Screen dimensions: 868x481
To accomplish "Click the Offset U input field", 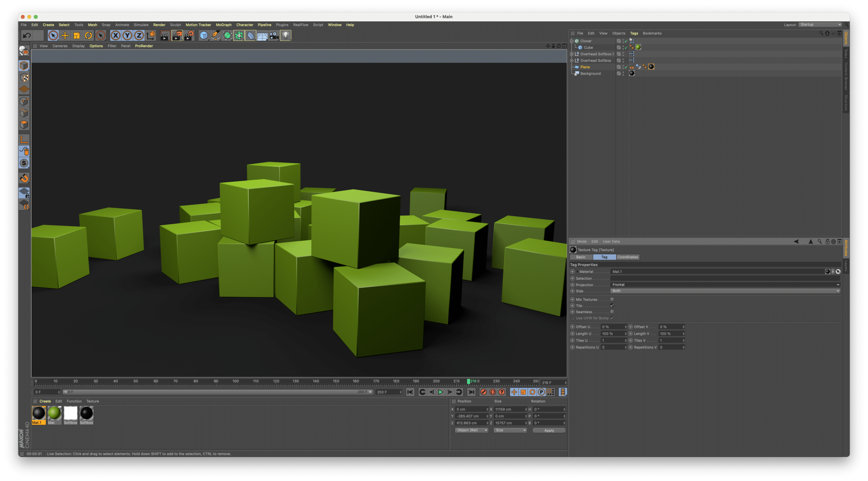I will pyautogui.click(x=613, y=327).
